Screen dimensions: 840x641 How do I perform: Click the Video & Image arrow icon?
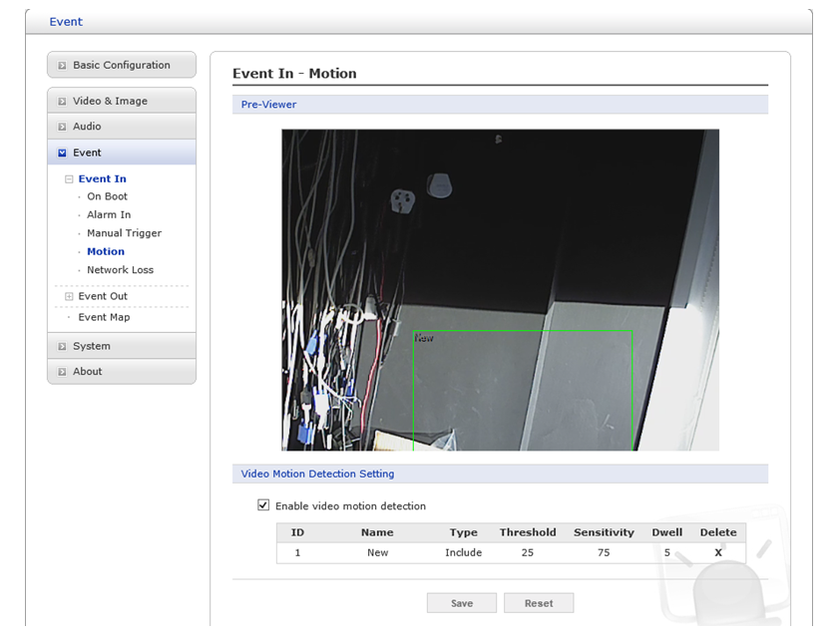[62, 102]
